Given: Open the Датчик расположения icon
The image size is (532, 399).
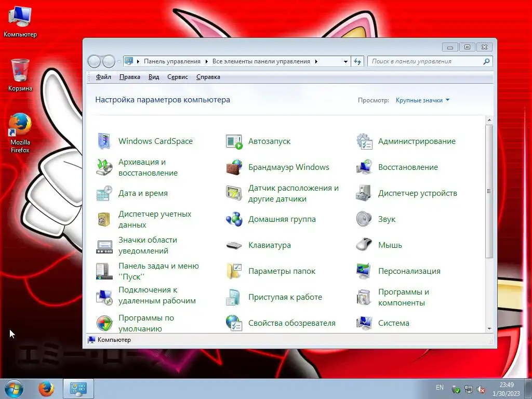Looking at the screenshot, I should 234,193.
